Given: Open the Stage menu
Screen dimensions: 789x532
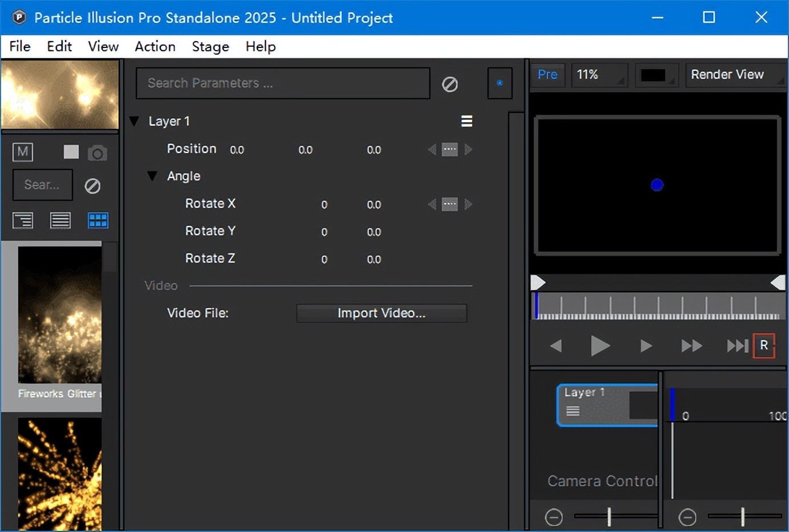Looking at the screenshot, I should [210, 47].
